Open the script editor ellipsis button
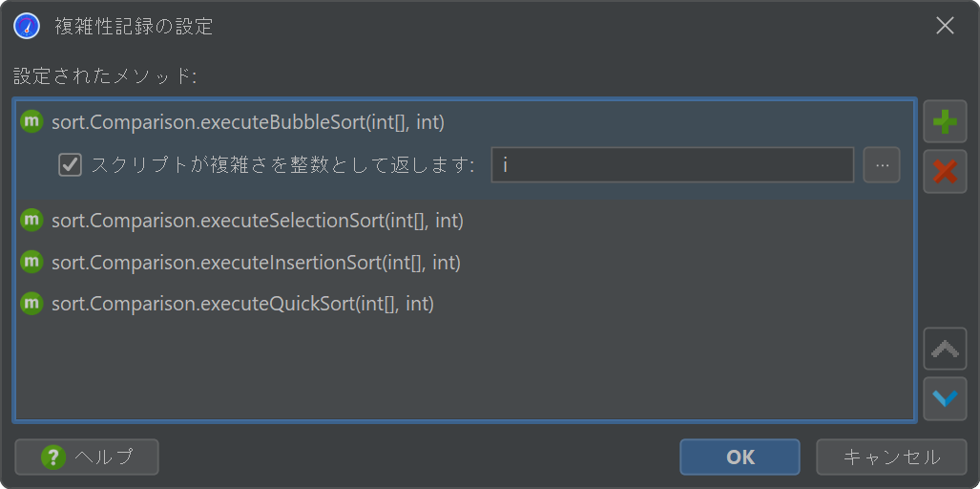The image size is (980, 489). tap(882, 165)
